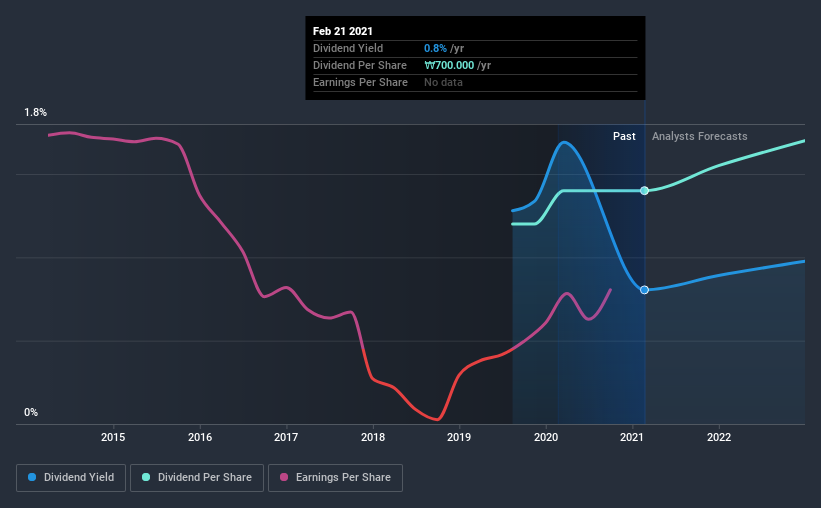The height and width of the screenshot is (508, 821).
Task: Click the blue Dividend Yield legend dot
Action: [x=32, y=477]
